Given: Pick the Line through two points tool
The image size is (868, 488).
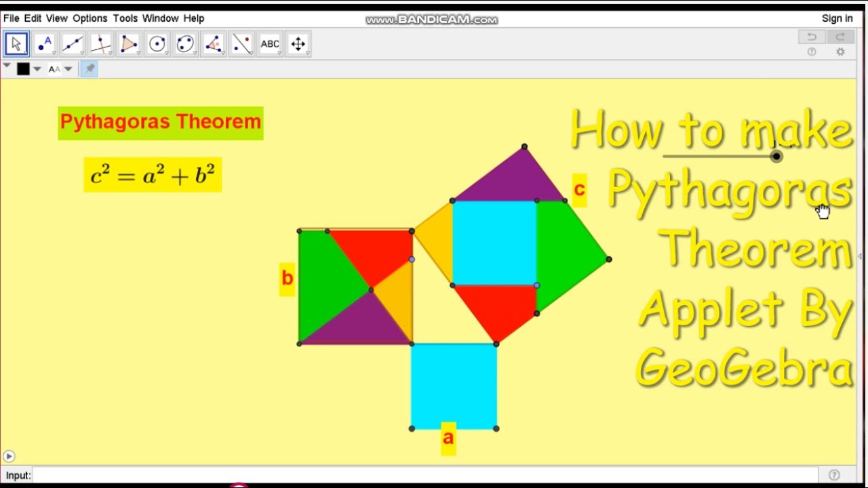Looking at the screenshot, I should point(73,44).
